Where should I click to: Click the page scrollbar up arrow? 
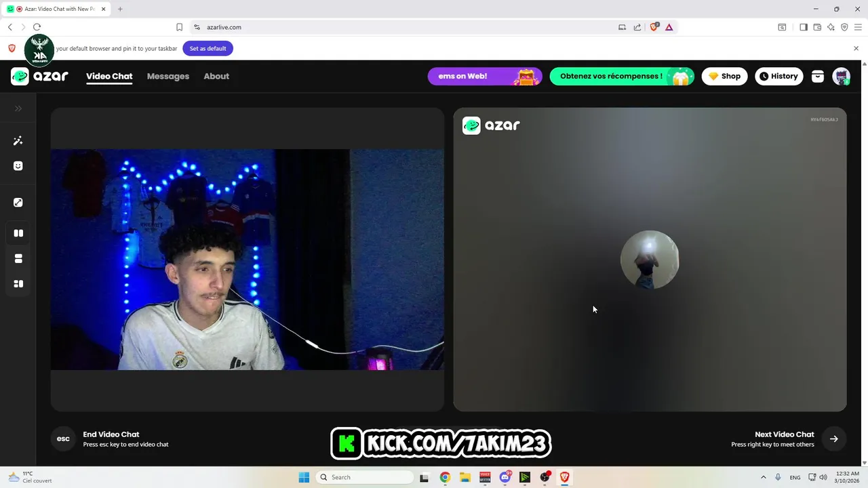864,64
